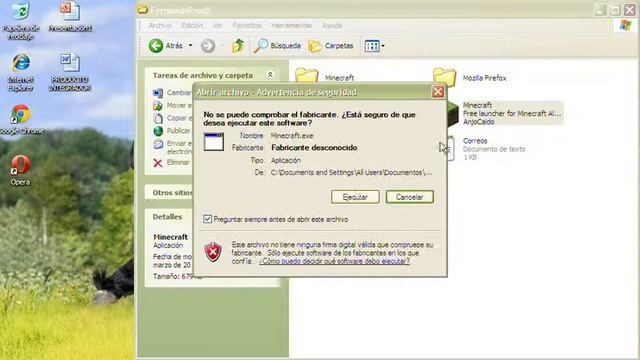Click the Documents and Settings path text
The image size is (640, 360).
pyautogui.click(x=351, y=173)
